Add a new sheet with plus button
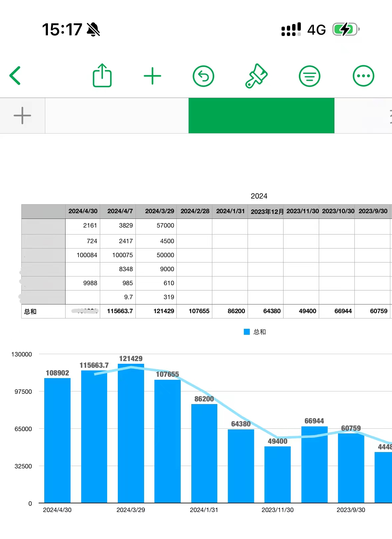The width and height of the screenshot is (392, 539). [22, 116]
